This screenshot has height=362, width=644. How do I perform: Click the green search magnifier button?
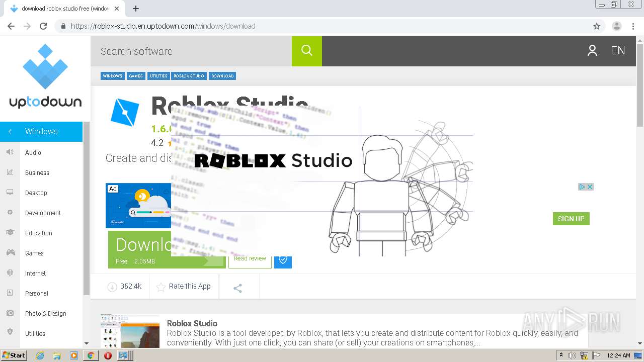pyautogui.click(x=307, y=51)
